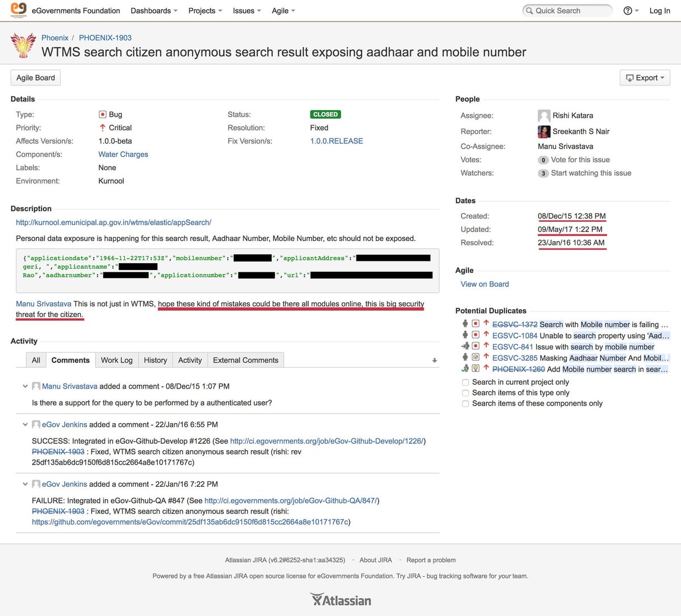This screenshot has width=681, height=616.
Task: Click View on Board link
Action: pyautogui.click(x=485, y=284)
